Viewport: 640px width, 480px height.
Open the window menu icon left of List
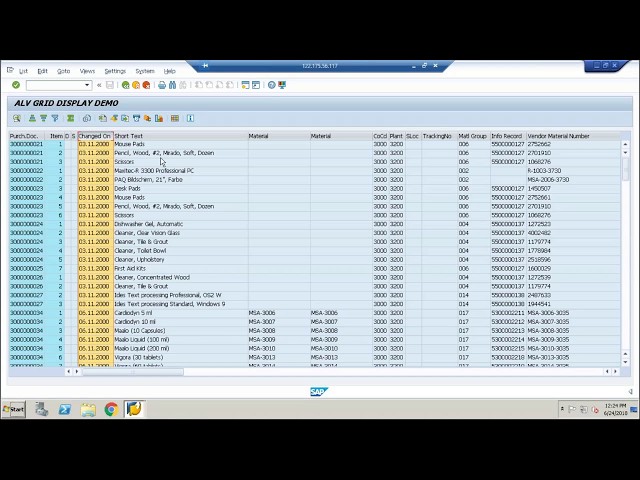[x=10, y=71]
